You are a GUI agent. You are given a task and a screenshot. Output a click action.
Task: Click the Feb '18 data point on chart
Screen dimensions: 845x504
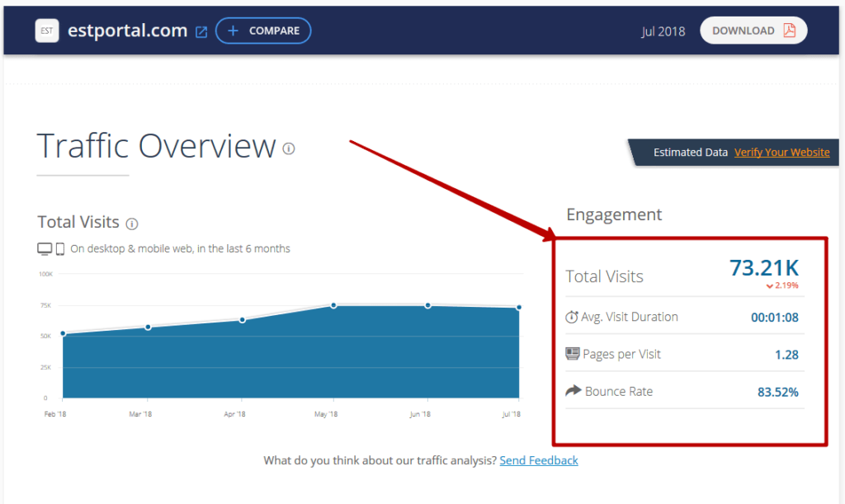(x=63, y=333)
